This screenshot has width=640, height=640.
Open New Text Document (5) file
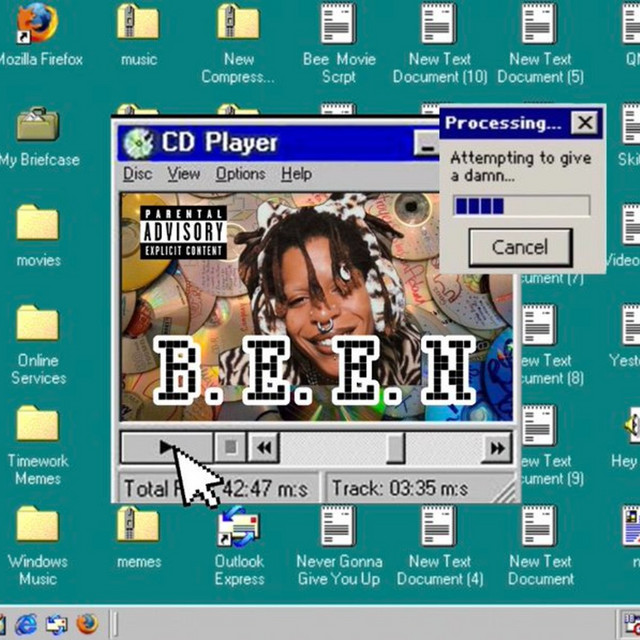[x=539, y=23]
